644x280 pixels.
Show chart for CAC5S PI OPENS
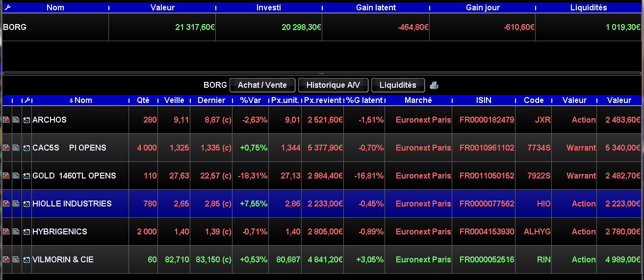[x=26, y=148]
